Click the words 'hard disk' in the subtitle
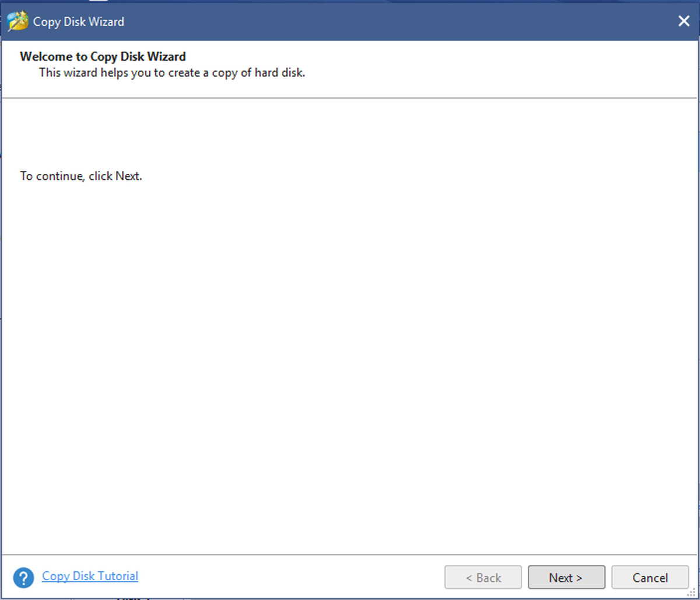The width and height of the screenshot is (700, 600). [282, 73]
